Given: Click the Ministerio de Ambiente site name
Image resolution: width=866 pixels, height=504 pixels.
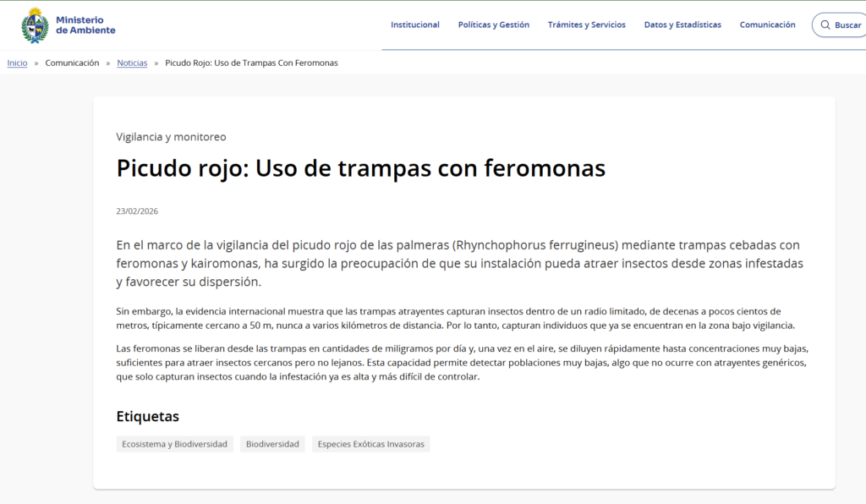Looking at the screenshot, I should click(85, 25).
